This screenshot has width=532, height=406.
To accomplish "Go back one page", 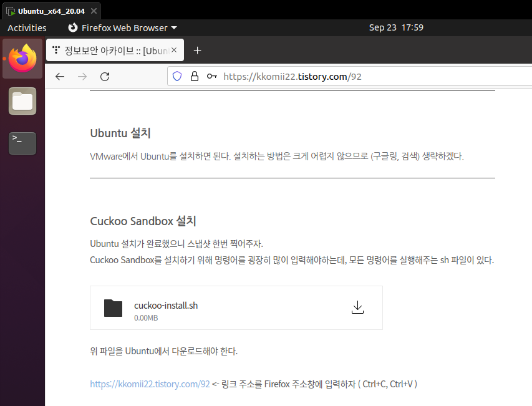I will [x=60, y=77].
